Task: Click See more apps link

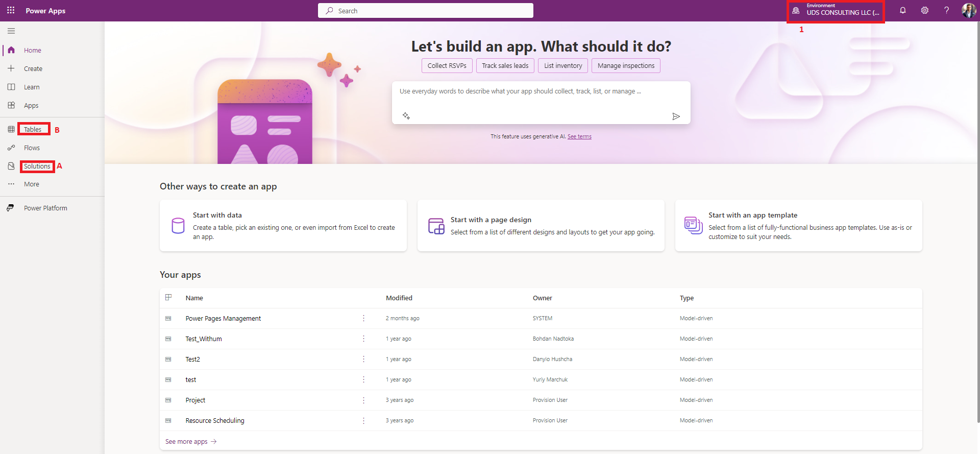Action: point(191,441)
